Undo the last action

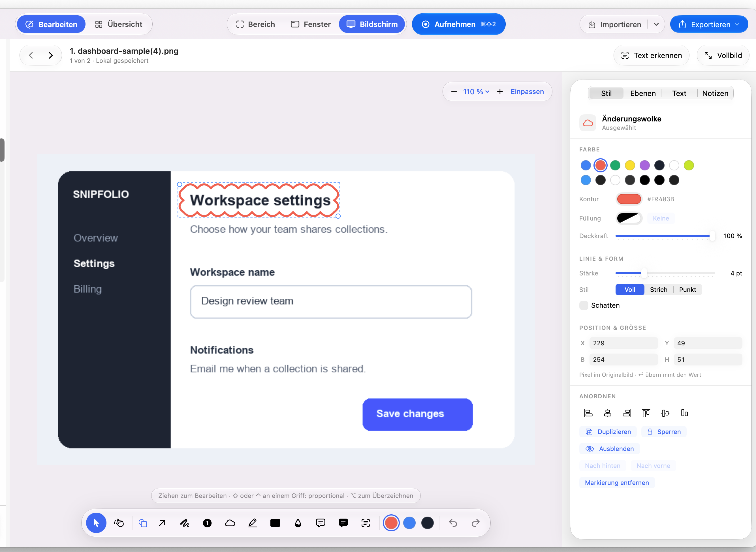[453, 523]
